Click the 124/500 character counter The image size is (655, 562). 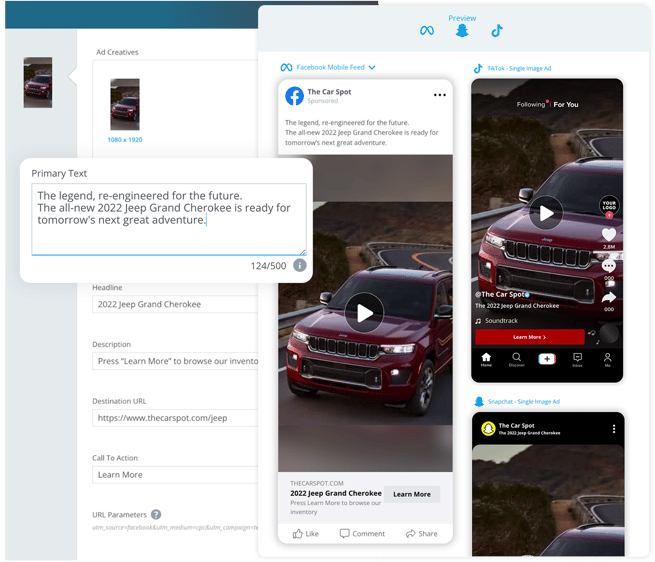point(268,266)
